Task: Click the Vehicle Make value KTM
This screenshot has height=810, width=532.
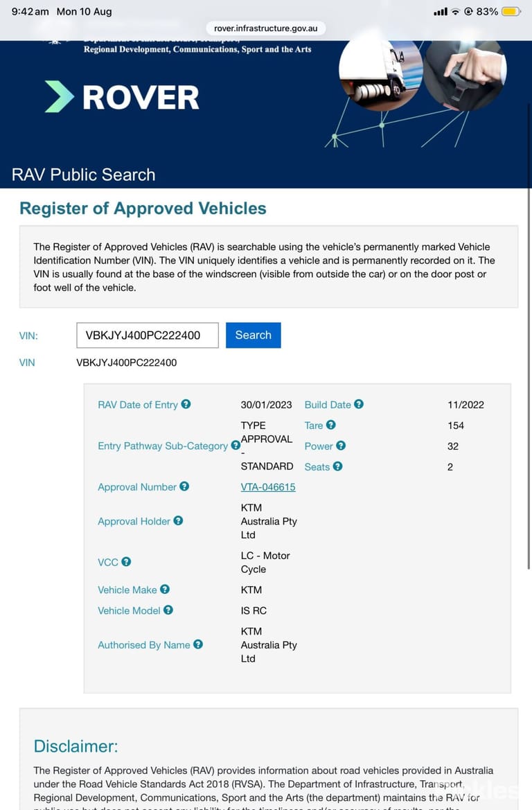Action: click(251, 590)
